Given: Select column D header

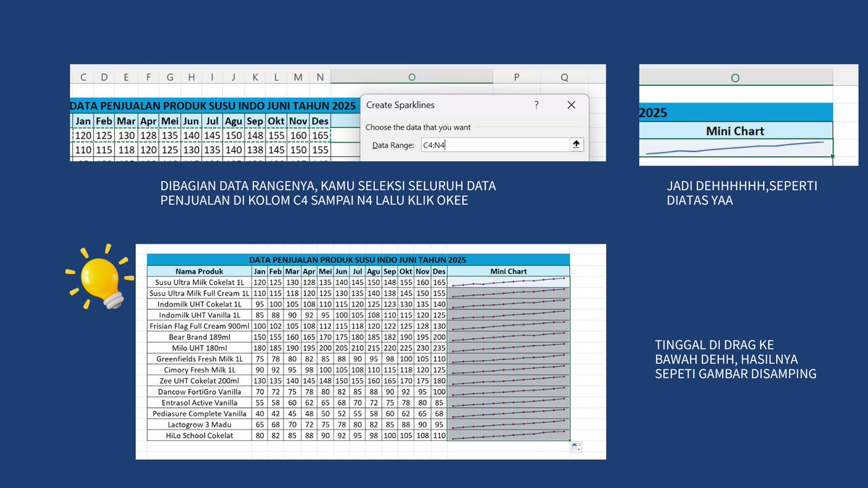Looking at the screenshot, I should [105, 77].
